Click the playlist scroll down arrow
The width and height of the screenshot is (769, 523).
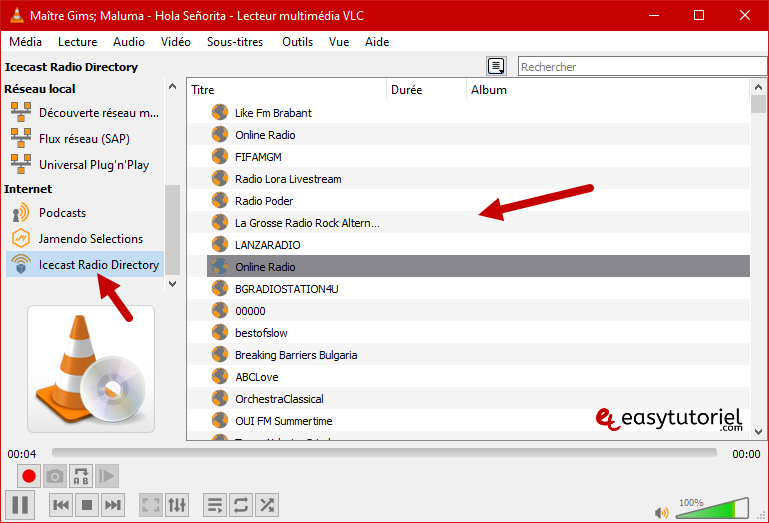(758, 432)
